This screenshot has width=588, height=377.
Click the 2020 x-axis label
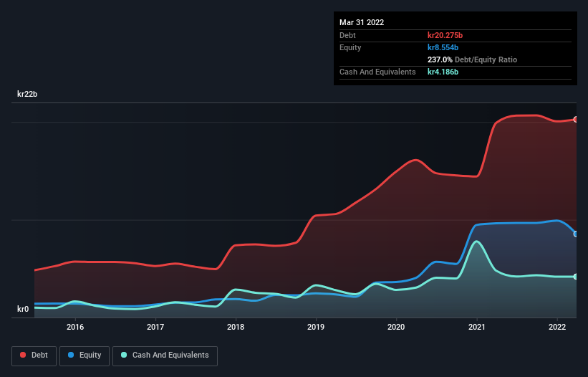[x=396, y=327]
